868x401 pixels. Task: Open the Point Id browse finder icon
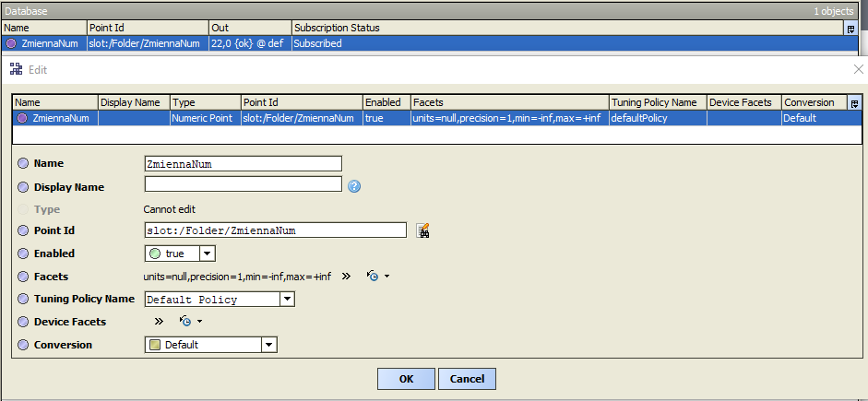[x=423, y=230]
